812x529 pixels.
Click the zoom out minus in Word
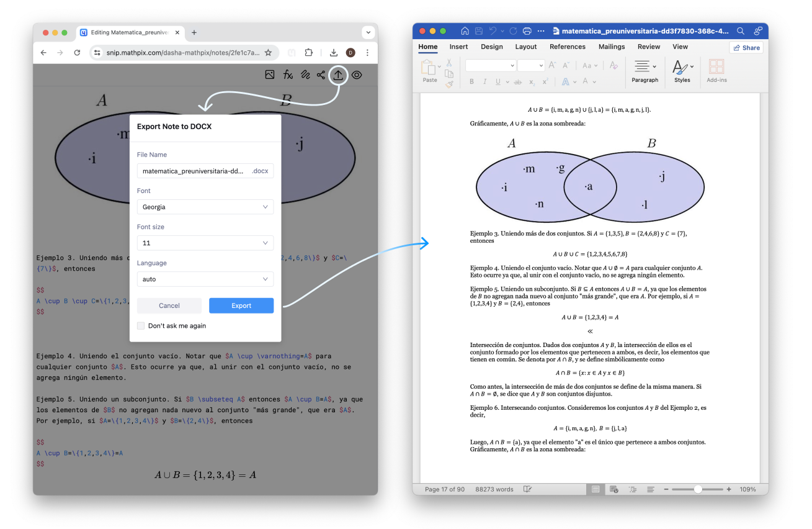click(667, 489)
